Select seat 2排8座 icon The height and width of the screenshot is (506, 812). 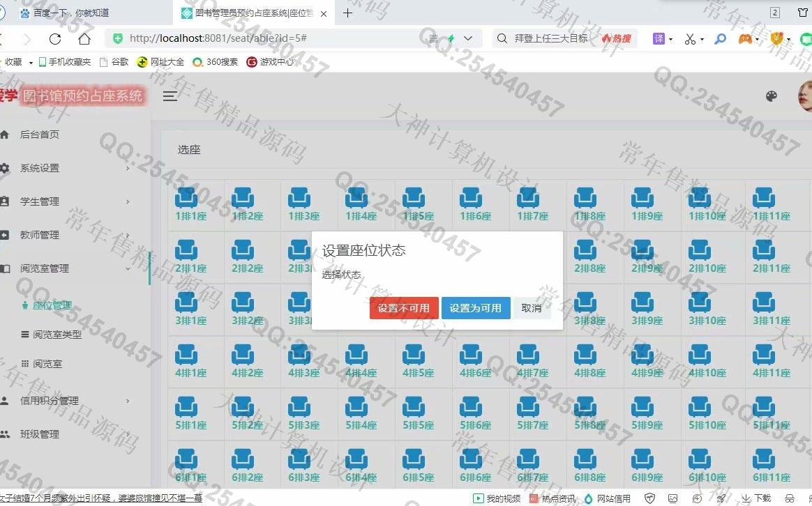coord(585,250)
